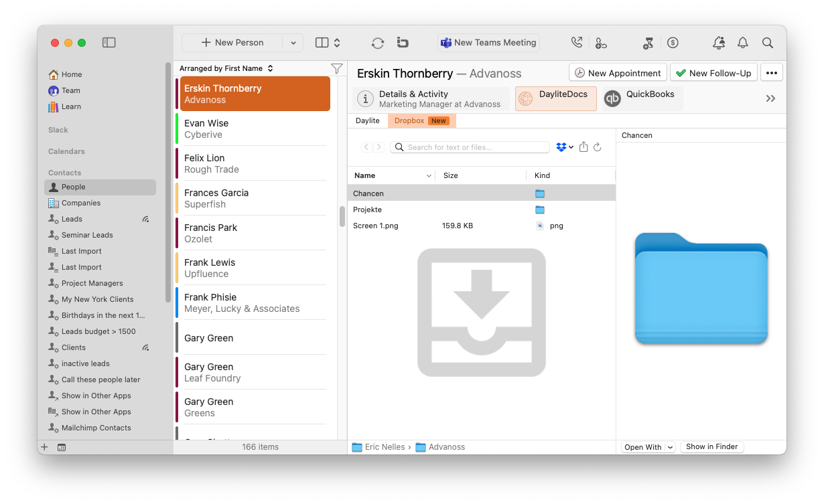The width and height of the screenshot is (824, 504).
Task: Add a new list with plus icon
Action: (x=45, y=447)
